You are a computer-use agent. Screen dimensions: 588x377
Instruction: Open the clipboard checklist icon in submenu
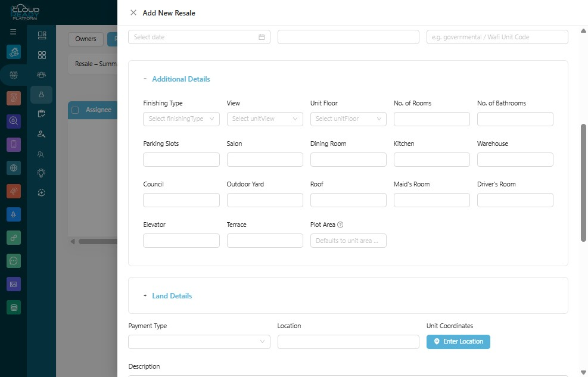point(41,114)
